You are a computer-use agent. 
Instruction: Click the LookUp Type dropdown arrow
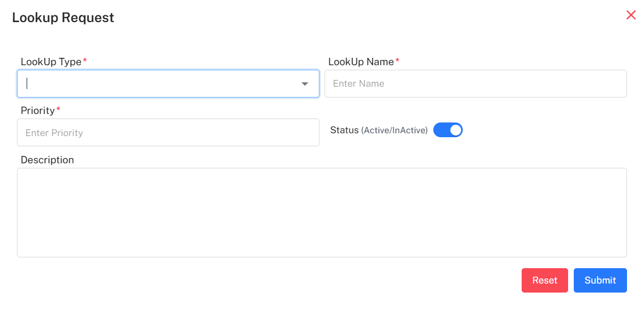(305, 84)
